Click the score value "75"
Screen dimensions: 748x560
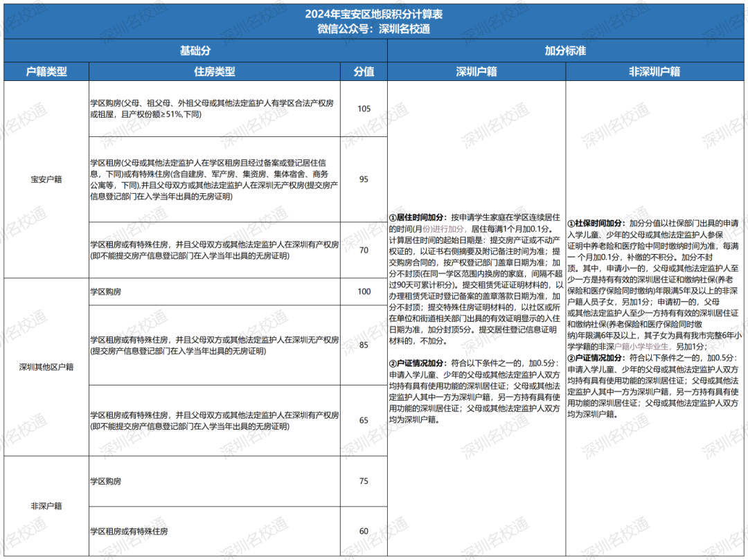coord(364,481)
